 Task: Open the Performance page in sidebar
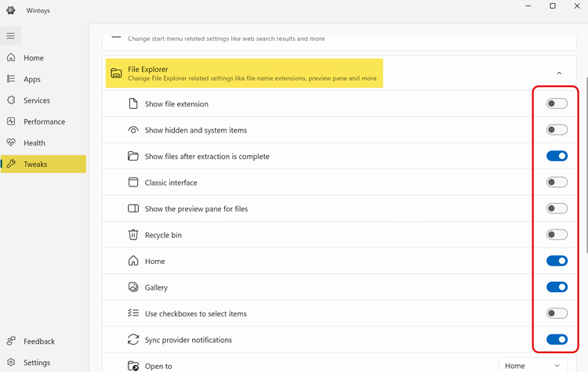click(44, 121)
